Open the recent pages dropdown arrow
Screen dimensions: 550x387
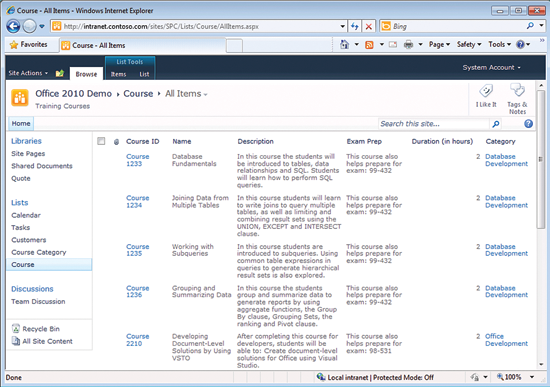click(x=42, y=26)
